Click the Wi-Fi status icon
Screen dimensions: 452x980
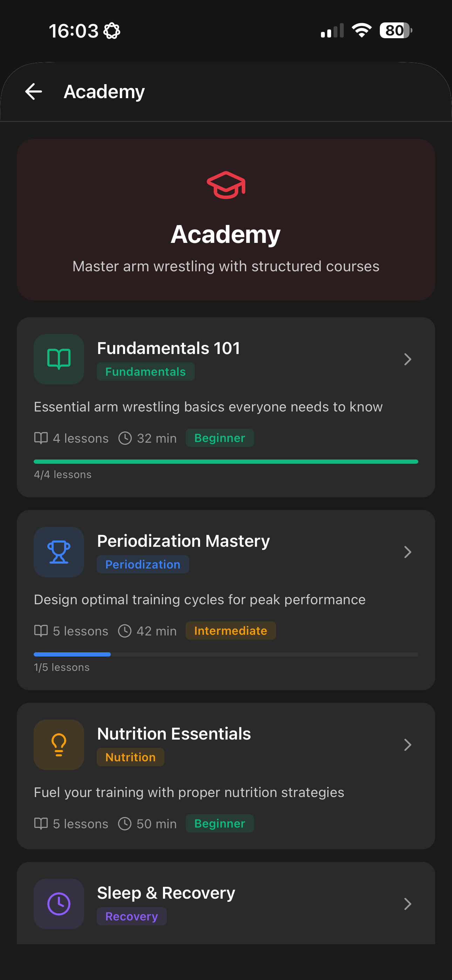[362, 30]
